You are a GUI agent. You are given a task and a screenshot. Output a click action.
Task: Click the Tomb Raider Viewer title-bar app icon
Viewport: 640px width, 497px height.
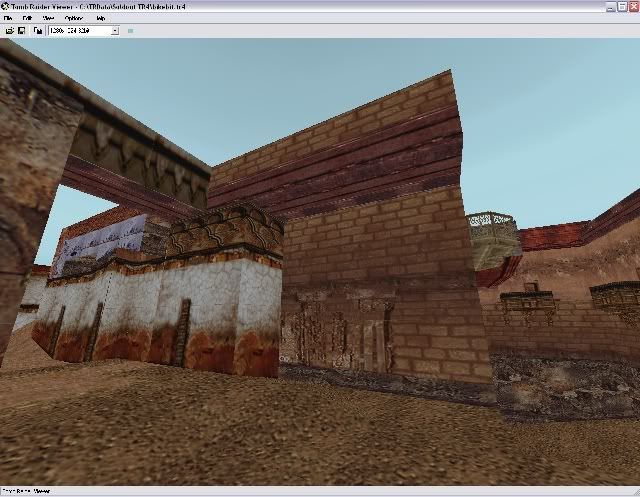tap(5, 6)
